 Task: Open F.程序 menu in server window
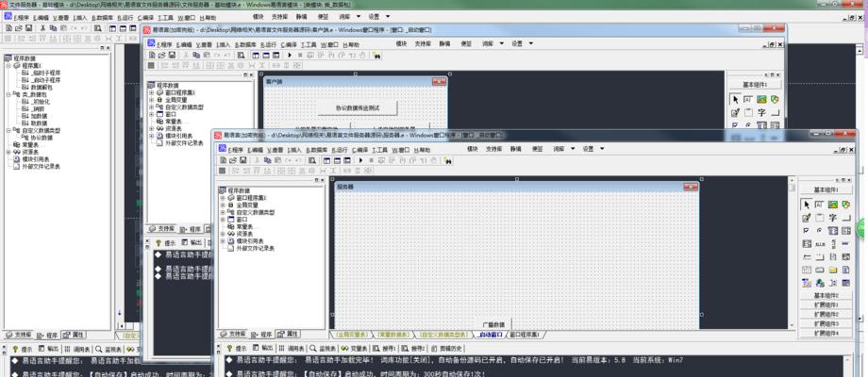(237, 150)
